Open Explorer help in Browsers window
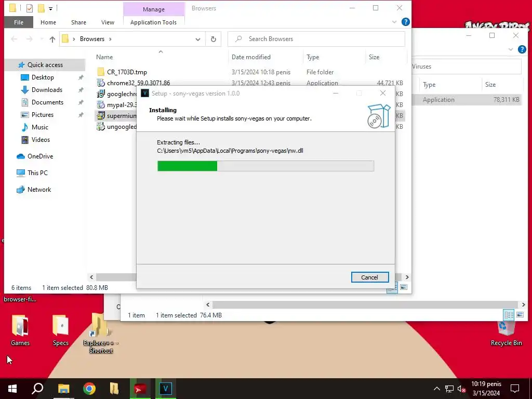This screenshot has width=532, height=399. point(405,22)
